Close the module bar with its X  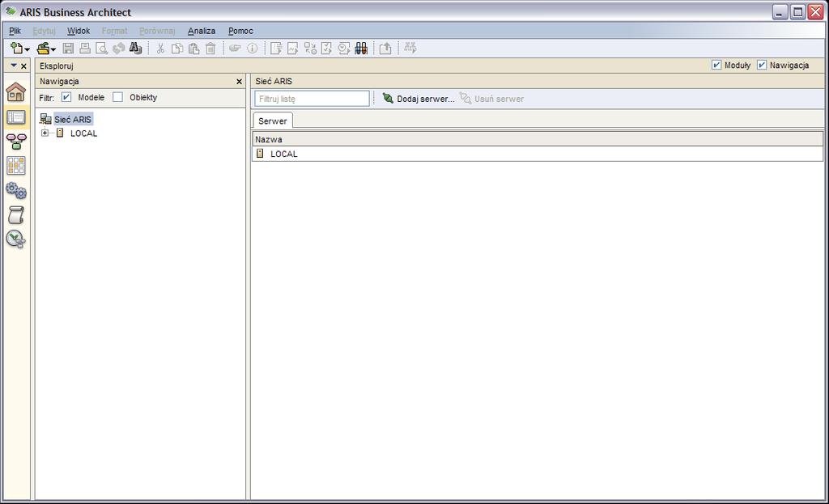(x=23, y=66)
